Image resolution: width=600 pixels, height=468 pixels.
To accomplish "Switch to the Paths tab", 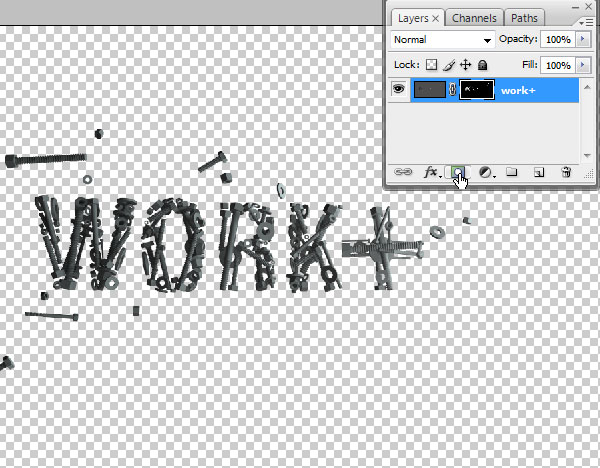I will point(524,18).
